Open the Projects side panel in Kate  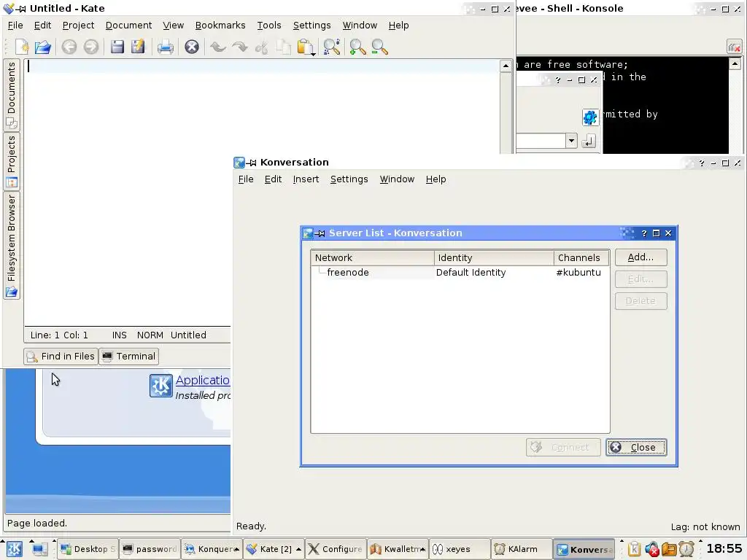click(x=12, y=161)
